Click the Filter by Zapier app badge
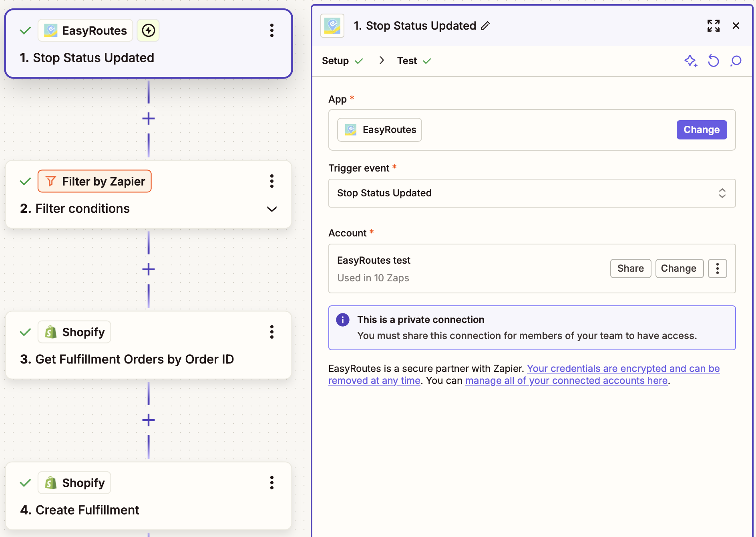Image resolution: width=756 pixels, height=537 pixels. 94,181
